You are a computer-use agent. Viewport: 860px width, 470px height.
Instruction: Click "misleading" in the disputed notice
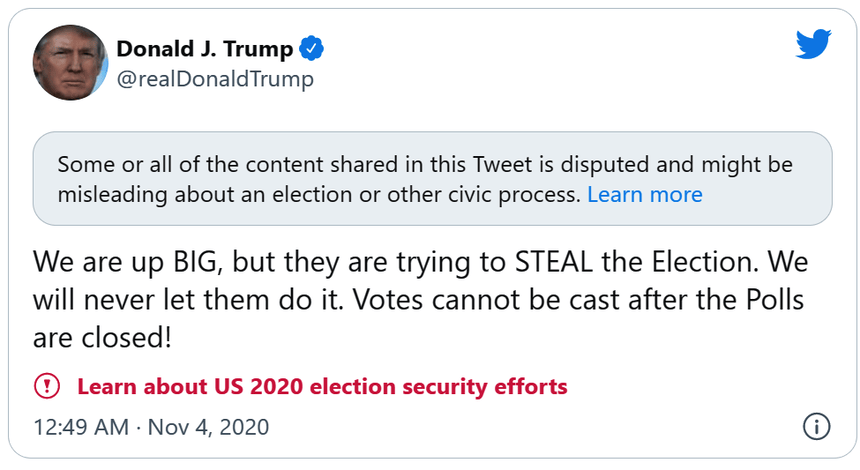pos(108,194)
